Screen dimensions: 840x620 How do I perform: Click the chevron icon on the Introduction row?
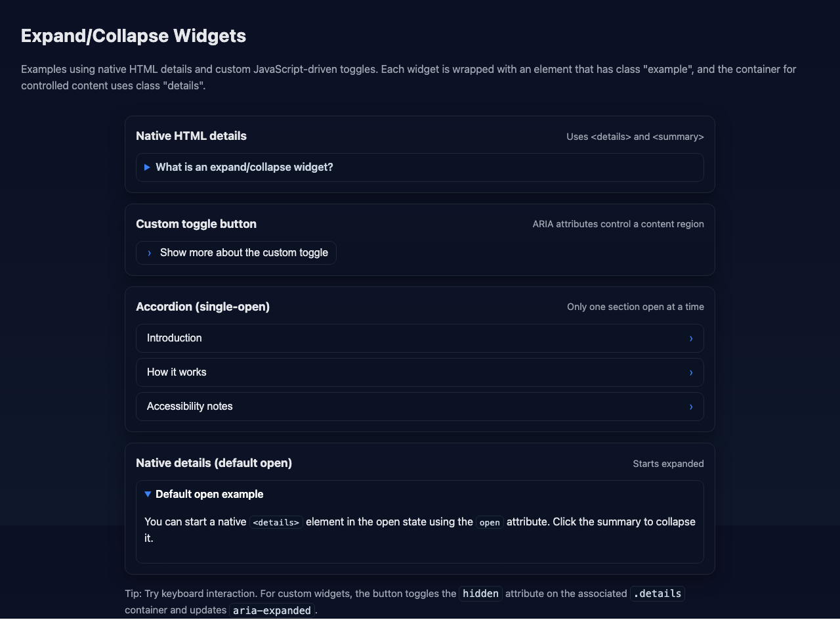tap(690, 338)
